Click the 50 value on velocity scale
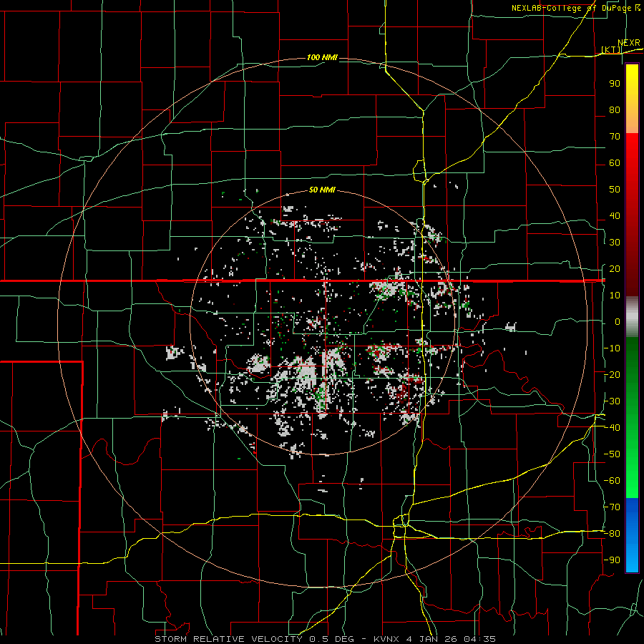644x644 pixels. point(615,190)
